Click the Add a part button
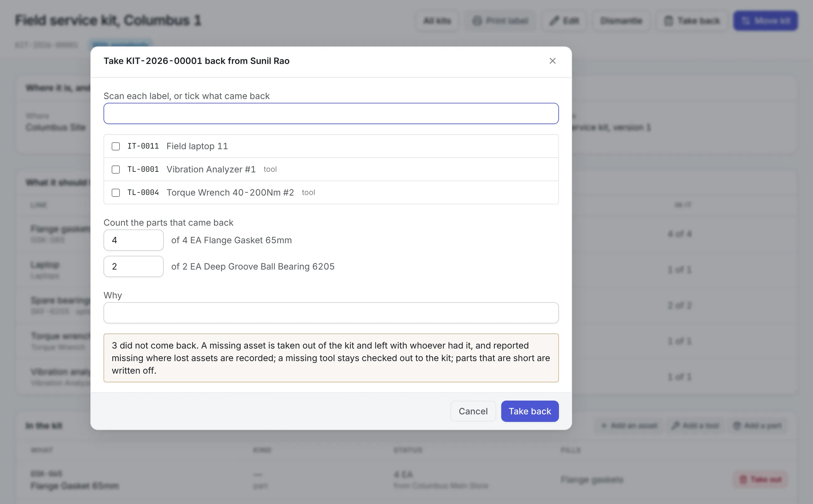The height and width of the screenshot is (504, 813). tap(757, 425)
